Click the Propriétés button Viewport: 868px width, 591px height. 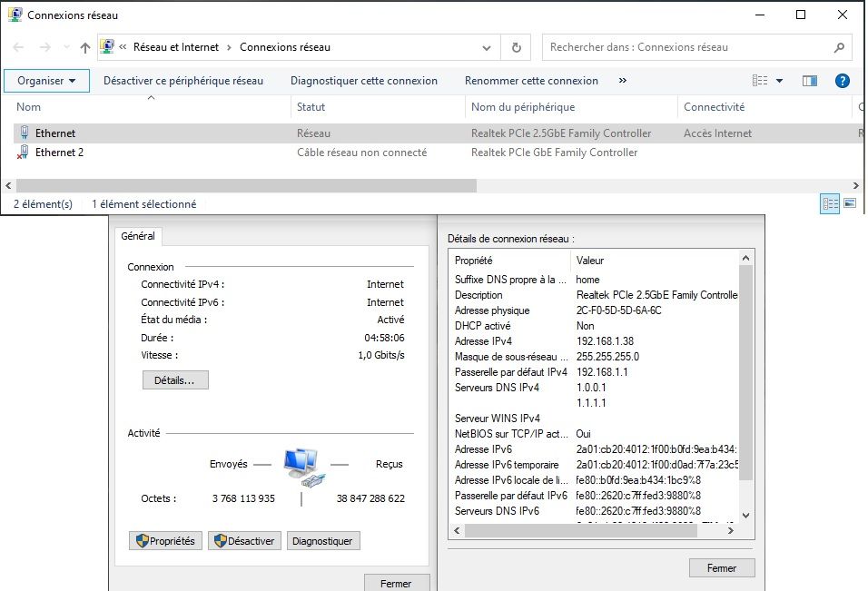click(164, 541)
